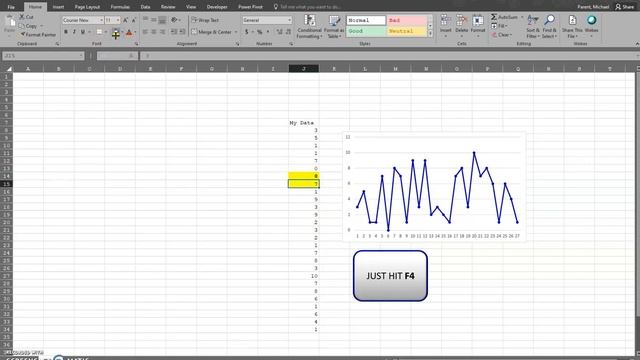The width and height of the screenshot is (640, 360).
Task: Open Format as Table gallery
Action: [334, 26]
